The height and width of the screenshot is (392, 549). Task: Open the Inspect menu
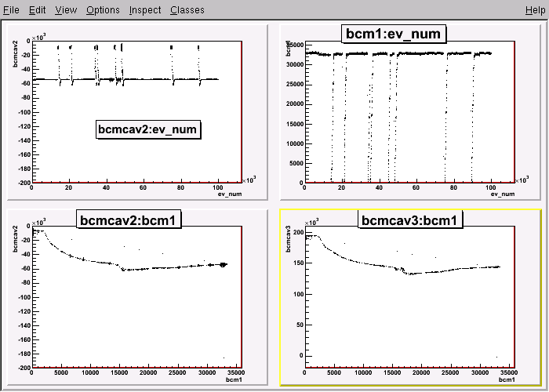(145, 9)
